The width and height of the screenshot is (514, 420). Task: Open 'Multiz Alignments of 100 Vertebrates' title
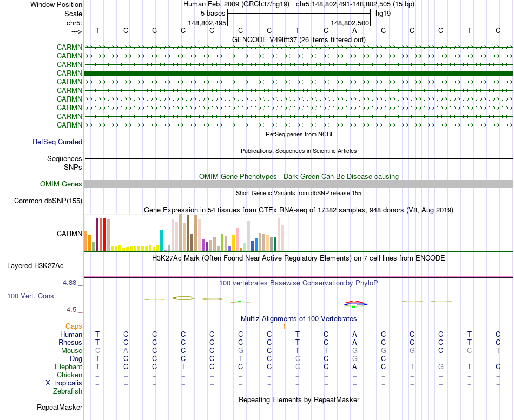(x=299, y=319)
